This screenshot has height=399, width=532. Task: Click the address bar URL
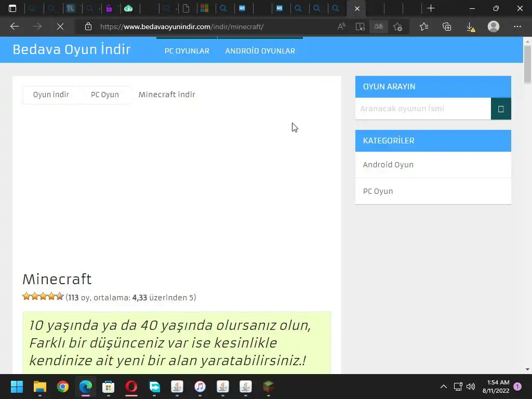click(182, 26)
